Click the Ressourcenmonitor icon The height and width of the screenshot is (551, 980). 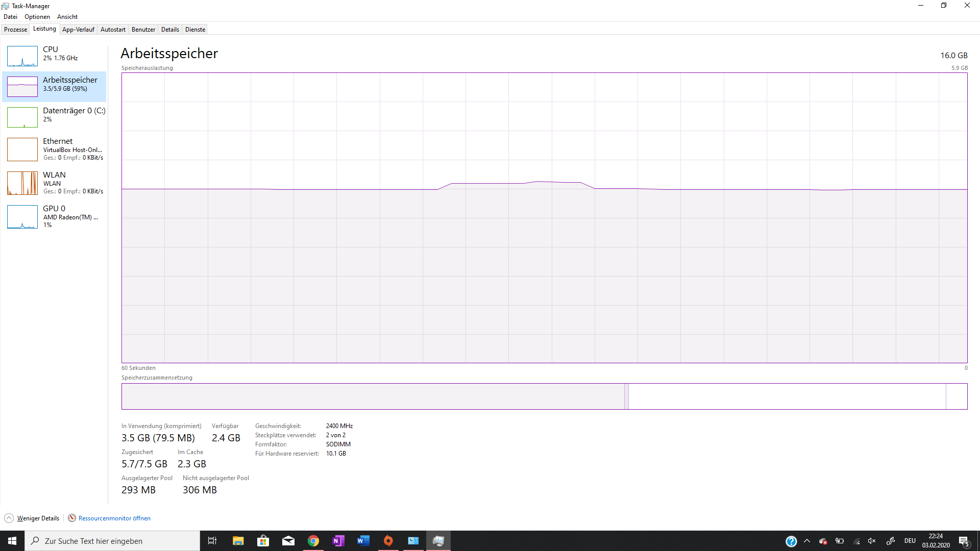point(72,518)
